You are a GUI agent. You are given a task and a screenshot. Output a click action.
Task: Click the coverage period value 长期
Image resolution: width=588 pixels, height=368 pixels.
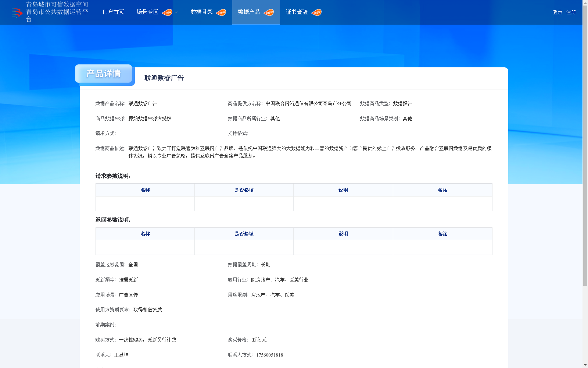click(x=266, y=265)
